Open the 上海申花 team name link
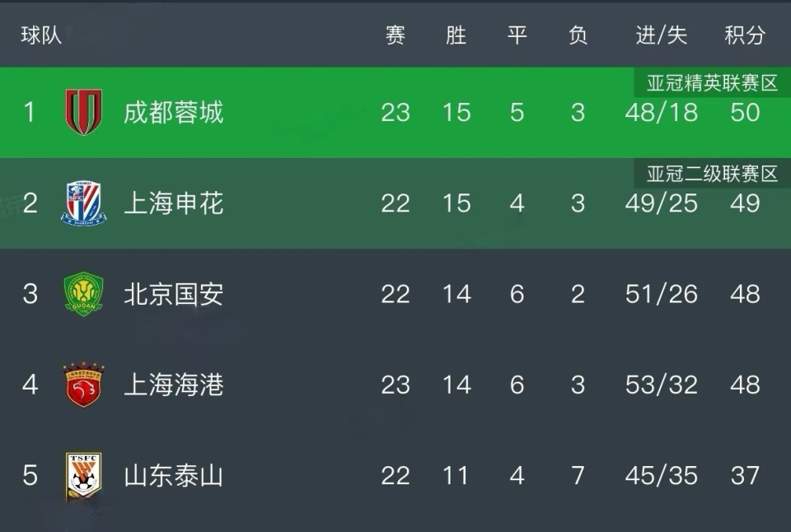Viewport: 791px width, 532px height. point(173,203)
